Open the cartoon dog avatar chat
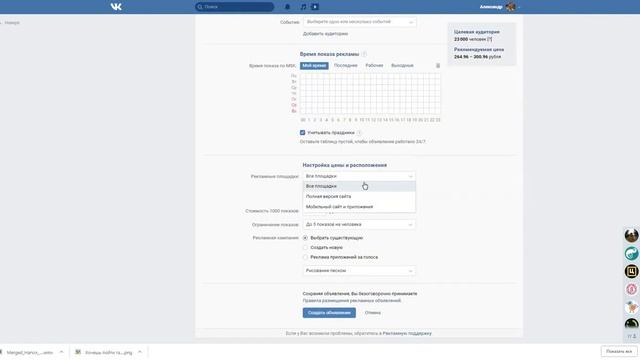 coord(631,307)
